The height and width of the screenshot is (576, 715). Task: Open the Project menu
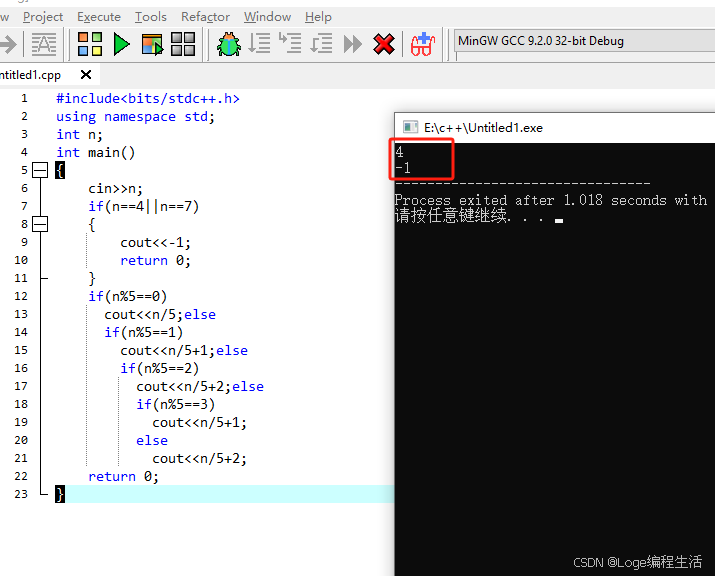43,17
